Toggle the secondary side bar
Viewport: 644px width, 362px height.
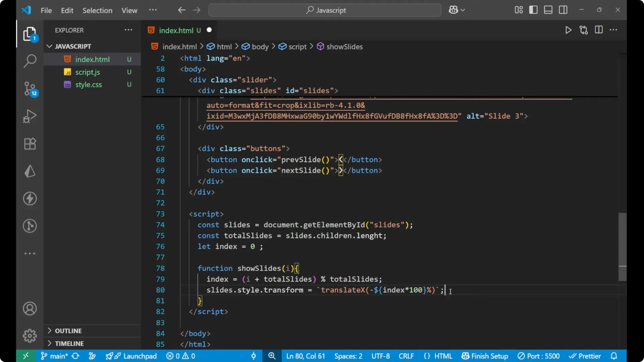pos(563,10)
